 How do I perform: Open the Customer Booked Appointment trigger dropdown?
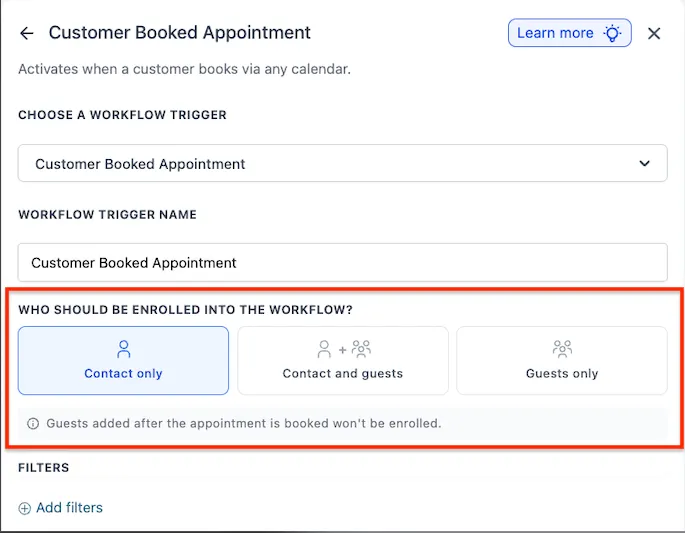pos(342,163)
